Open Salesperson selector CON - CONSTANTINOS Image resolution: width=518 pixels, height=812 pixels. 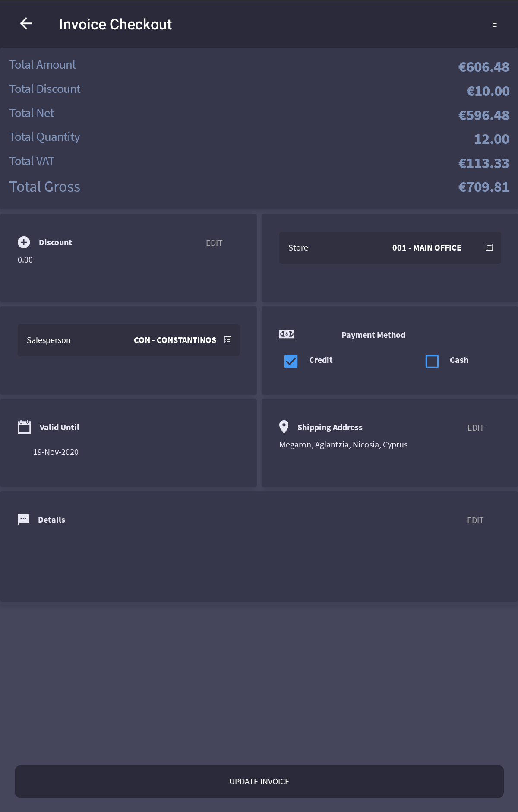pyautogui.click(x=175, y=340)
